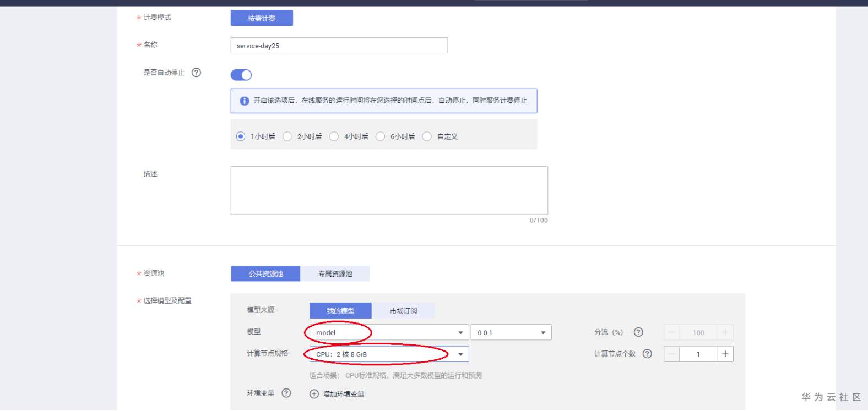Click the info icon in the auto-stop notice

click(x=245, y=101)
